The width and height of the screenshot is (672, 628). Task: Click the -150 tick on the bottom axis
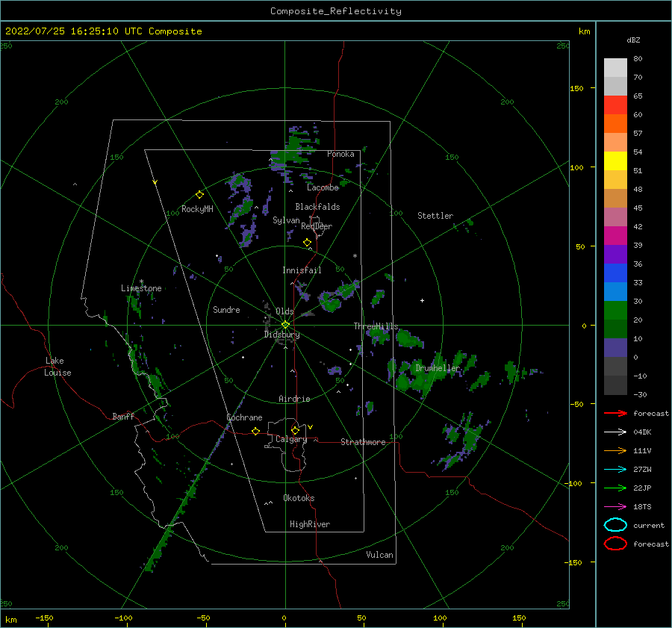click(44, 618)
